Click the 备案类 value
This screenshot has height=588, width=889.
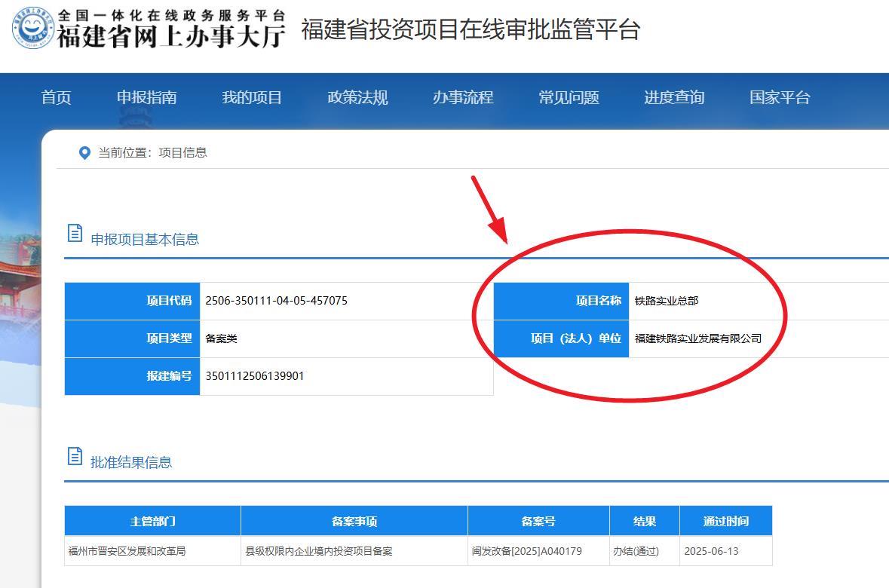[x=221, y=338]
